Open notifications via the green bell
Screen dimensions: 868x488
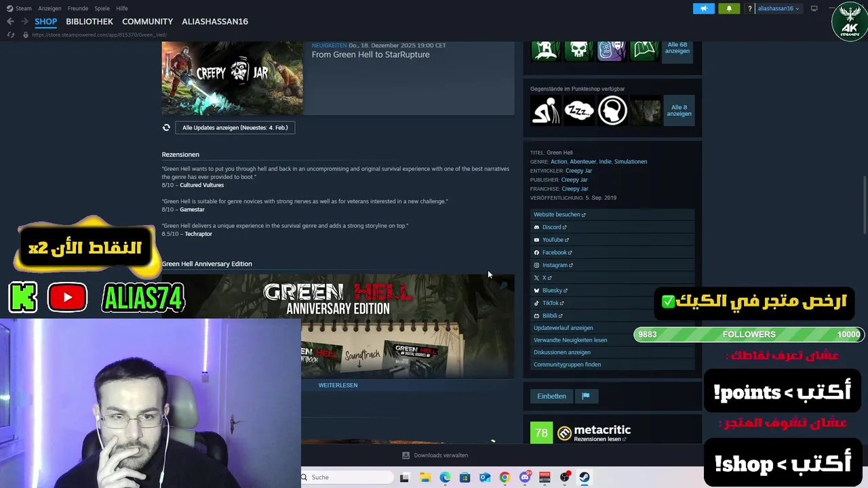[729, 8]
